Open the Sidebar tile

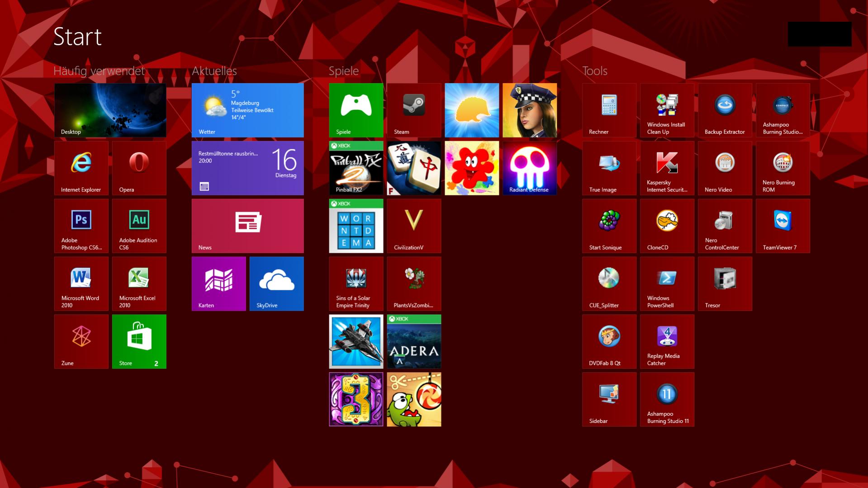(x=609, y=399)
